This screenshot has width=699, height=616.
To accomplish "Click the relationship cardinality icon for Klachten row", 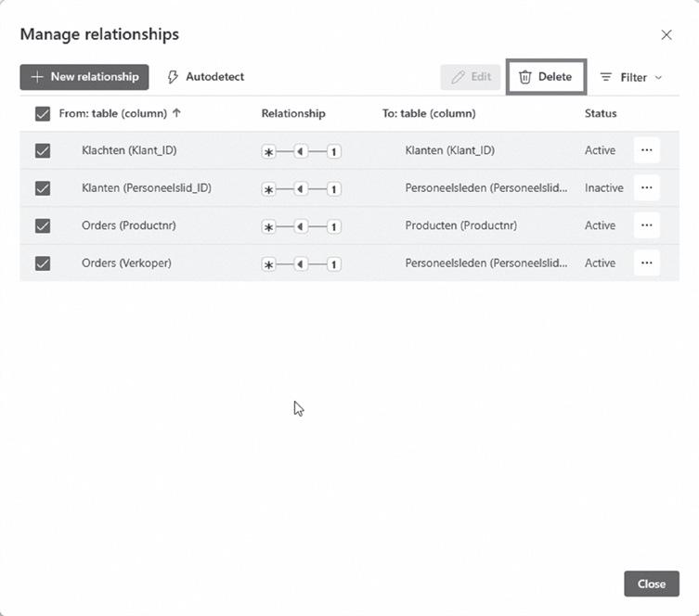I will coord(302,151).
